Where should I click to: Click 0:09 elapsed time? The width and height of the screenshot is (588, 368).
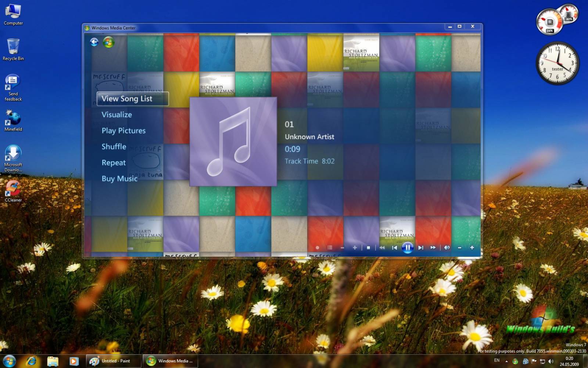point(293,149)
